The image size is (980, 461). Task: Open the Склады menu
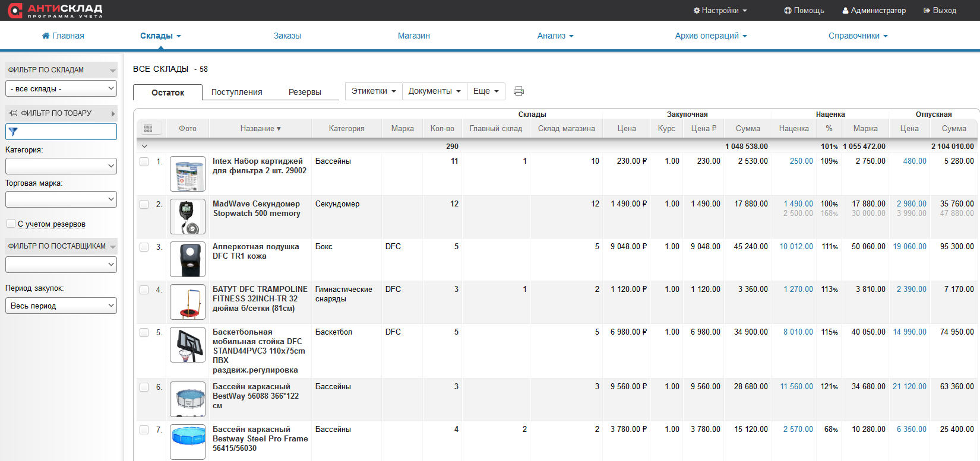click(x=160, y=36)
